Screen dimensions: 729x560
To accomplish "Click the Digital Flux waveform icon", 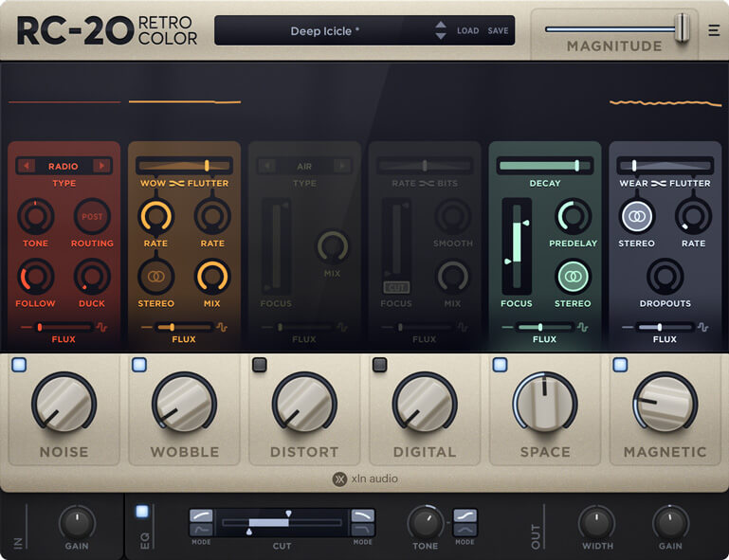I will coord(463,327).
